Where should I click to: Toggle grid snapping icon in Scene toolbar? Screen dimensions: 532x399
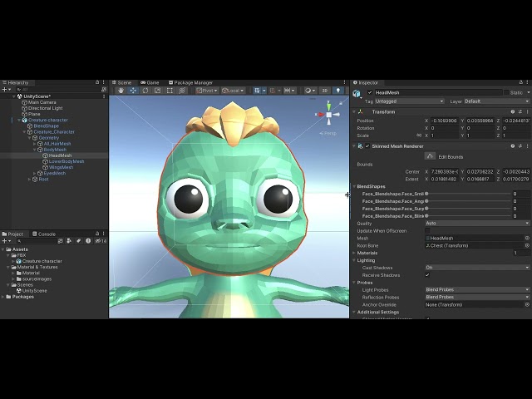pos(272,91)
